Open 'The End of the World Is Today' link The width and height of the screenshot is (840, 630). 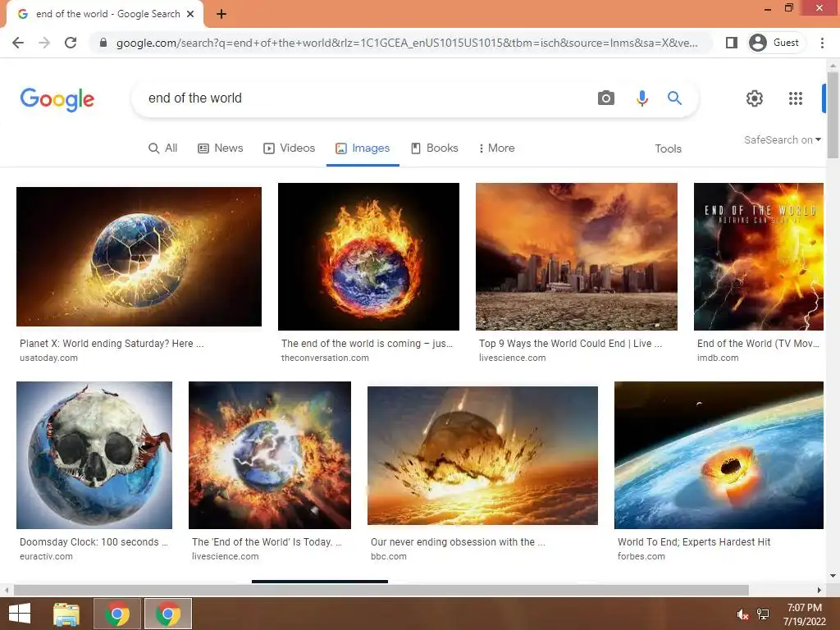[267, 541]
